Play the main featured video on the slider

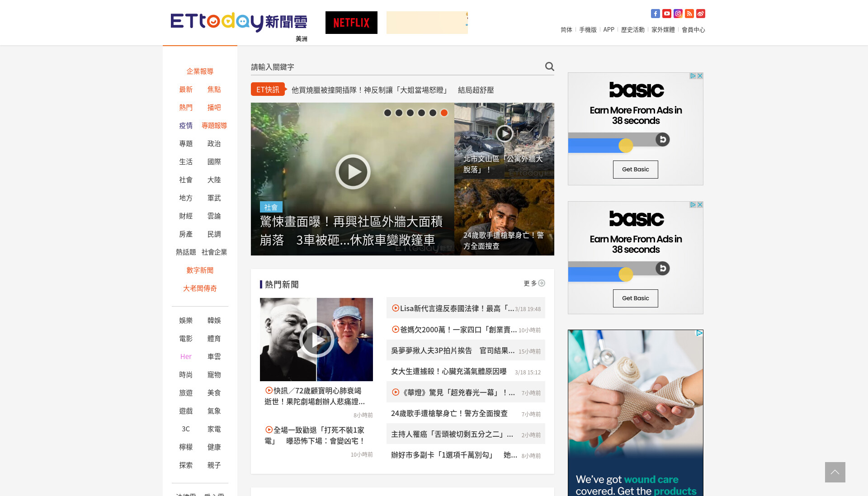[x=353, y=172]
